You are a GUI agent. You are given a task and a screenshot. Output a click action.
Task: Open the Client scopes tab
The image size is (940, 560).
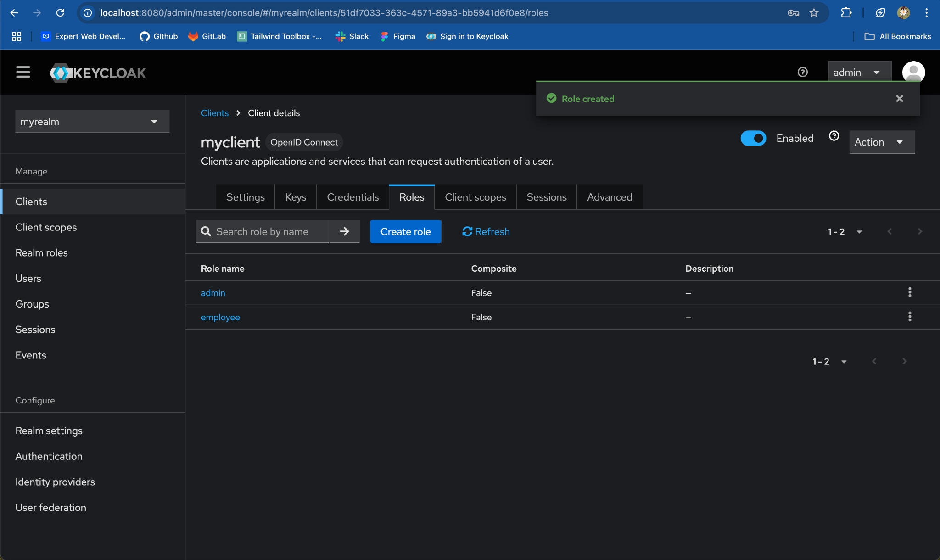pos(475,197)
